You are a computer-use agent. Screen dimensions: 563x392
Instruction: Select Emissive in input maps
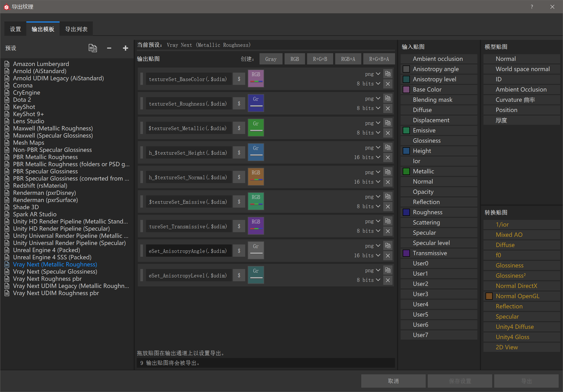click(x=439, y=130)
